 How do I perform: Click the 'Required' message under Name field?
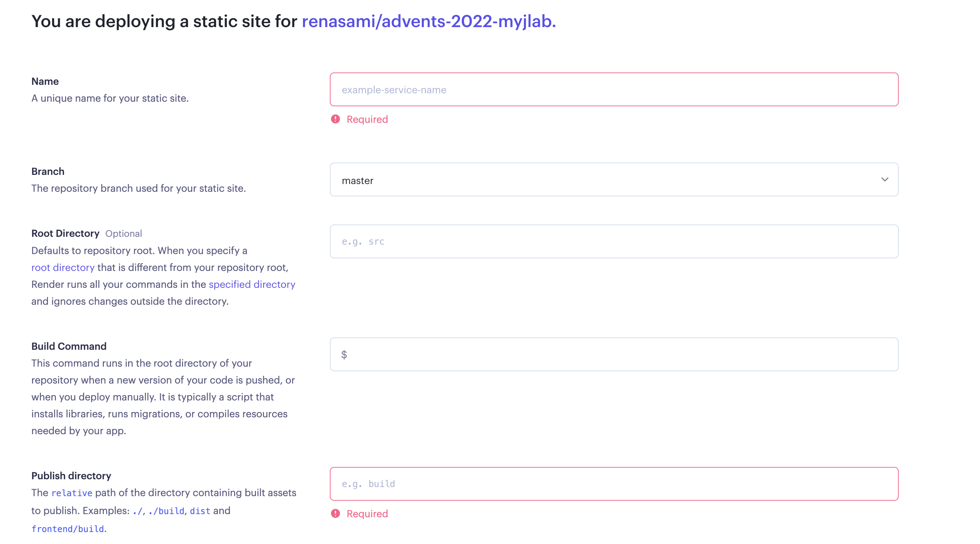367,119
